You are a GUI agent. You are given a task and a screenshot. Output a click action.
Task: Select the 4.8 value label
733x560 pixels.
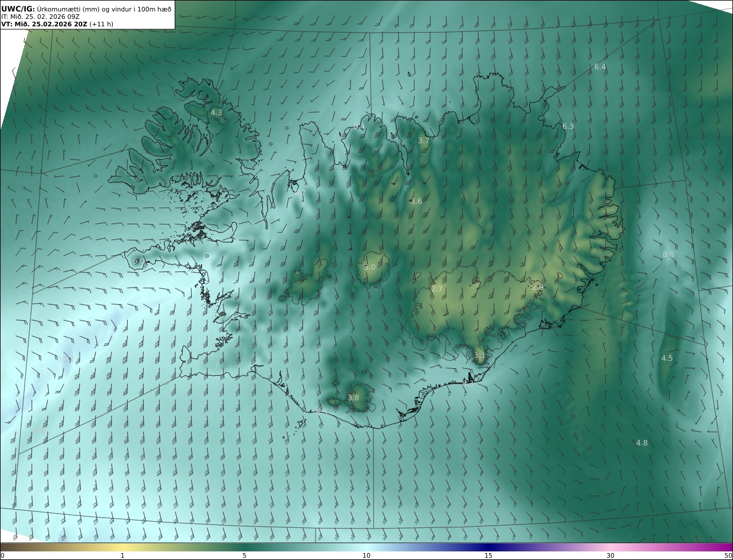[x=642, y=443]
